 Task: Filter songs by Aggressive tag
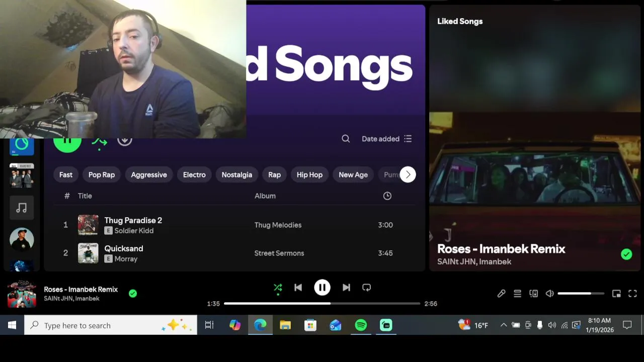click(x=149, y=175)
